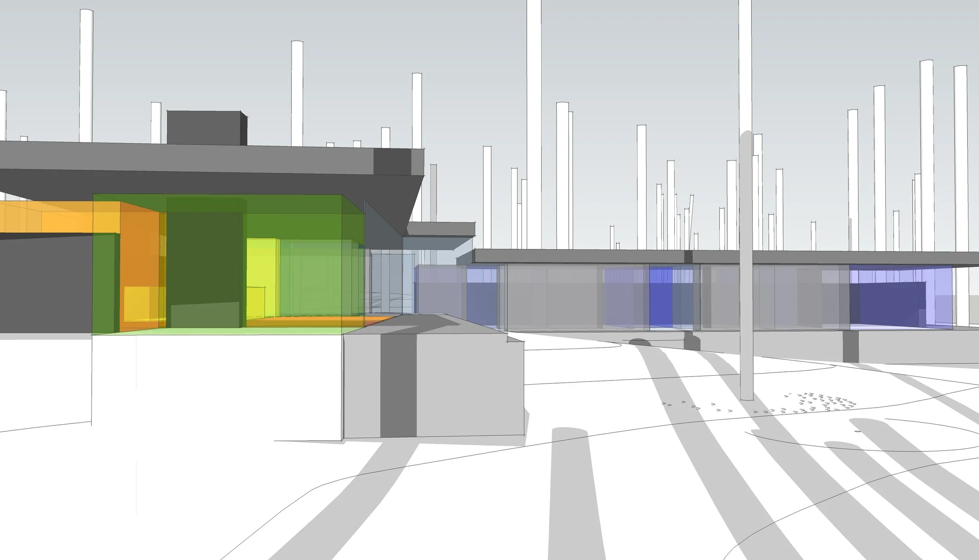The height and width of the screenshot is (560, 979).
Task: Select the tall gray foreground pole in plaza
Action: tap(746, 266)
